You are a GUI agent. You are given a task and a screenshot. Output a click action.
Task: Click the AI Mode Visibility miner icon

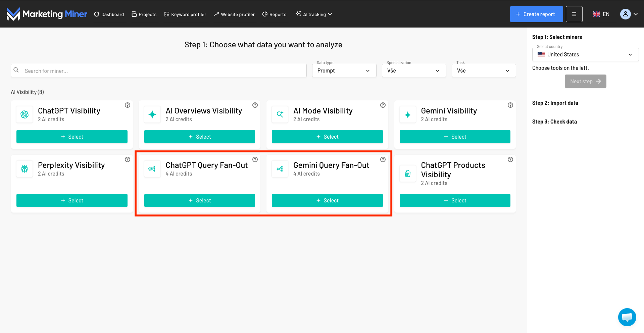(x=280, y=114)
